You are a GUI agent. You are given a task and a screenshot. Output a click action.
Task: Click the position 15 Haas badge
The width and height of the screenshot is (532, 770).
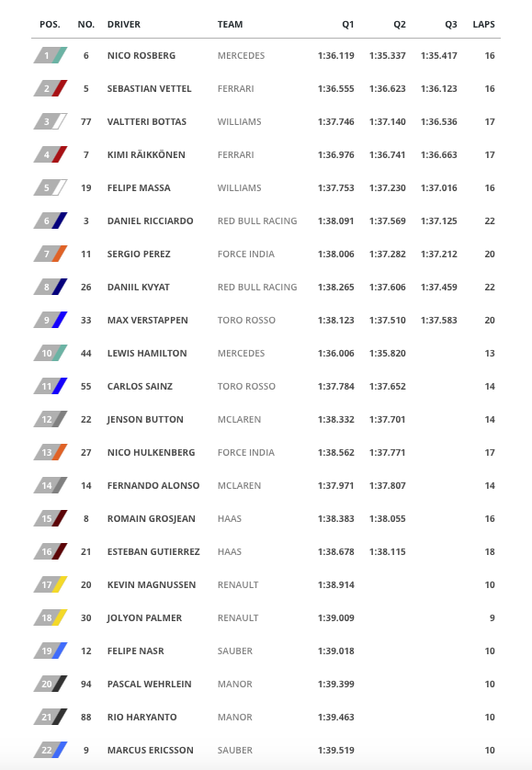click(x=51, y=518)
